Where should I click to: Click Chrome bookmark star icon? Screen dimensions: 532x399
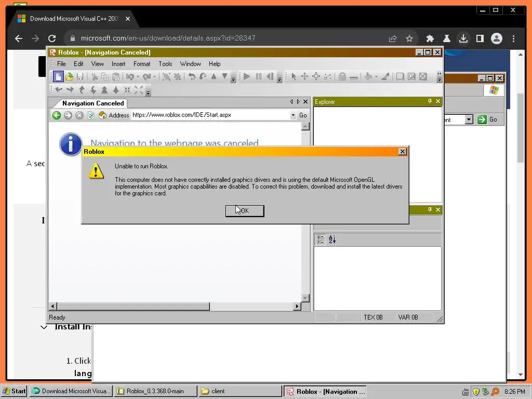pos(409,38)
